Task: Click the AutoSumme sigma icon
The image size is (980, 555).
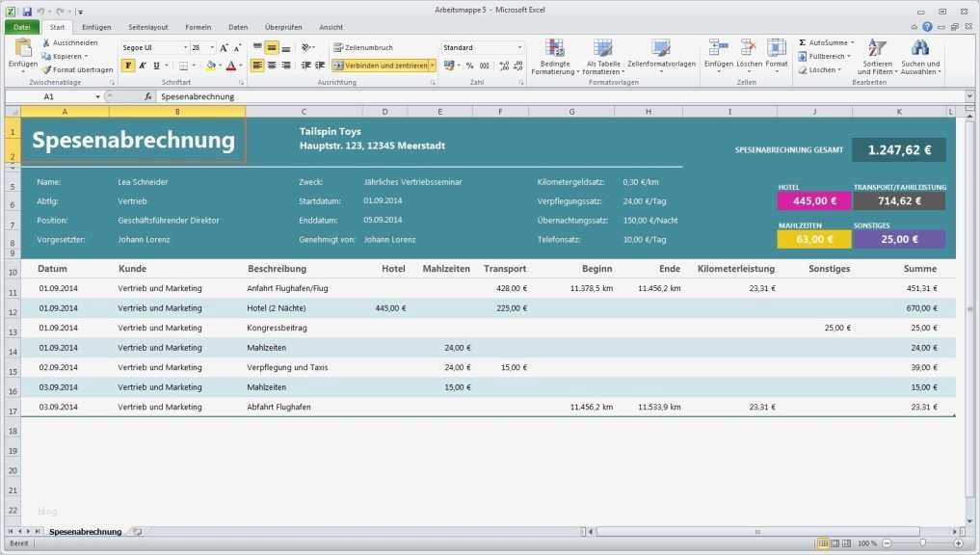Action: pyautogui.click(x=803, y=43)
